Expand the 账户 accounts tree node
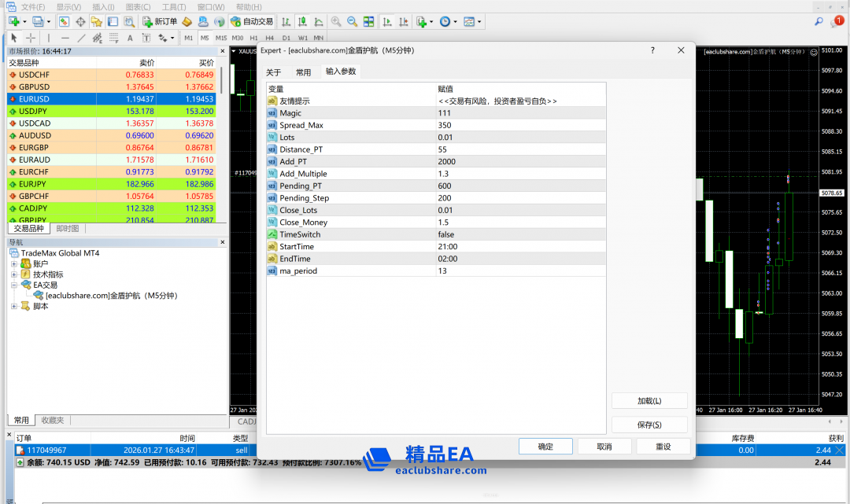 click(x=14, y=264)
